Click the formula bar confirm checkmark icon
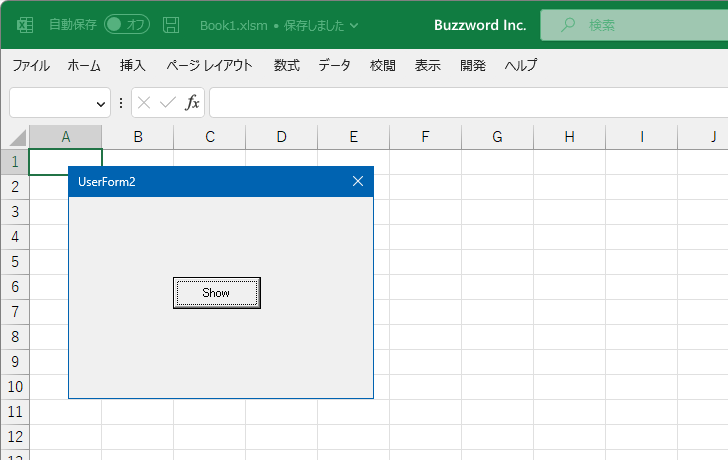 [x=168, y=102]
